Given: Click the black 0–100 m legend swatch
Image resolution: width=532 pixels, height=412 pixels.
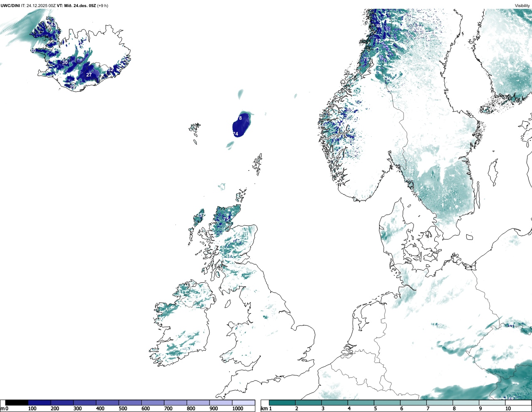Looking at the screenshot, I should [x=17, y=403].
